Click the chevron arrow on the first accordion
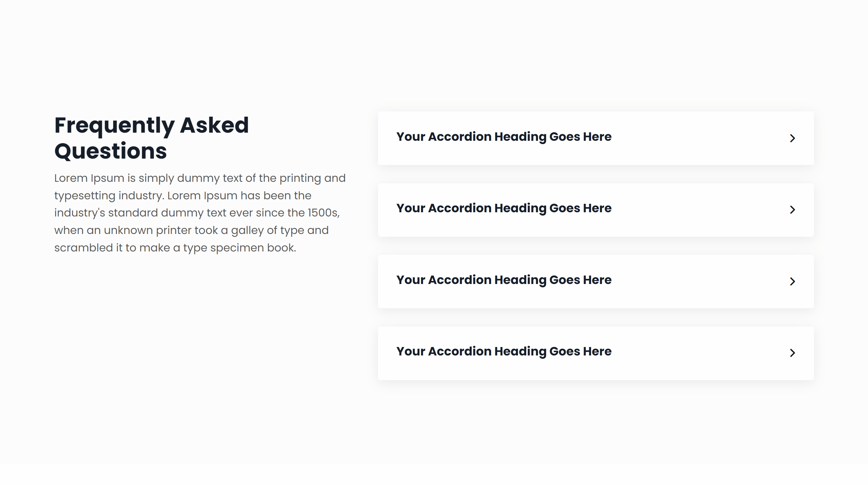Image resolution: width=868 pixels, height=486 pixels. (792, 138)
